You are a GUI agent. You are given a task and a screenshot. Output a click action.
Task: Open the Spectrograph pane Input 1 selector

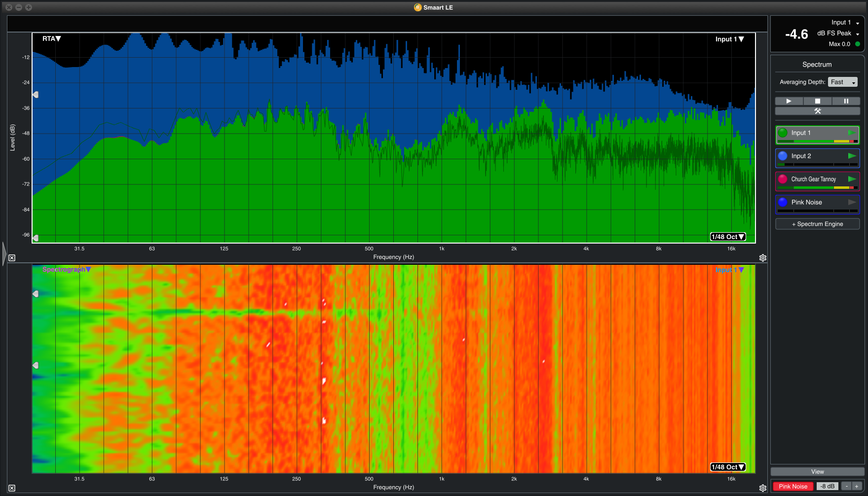[730, 270]
